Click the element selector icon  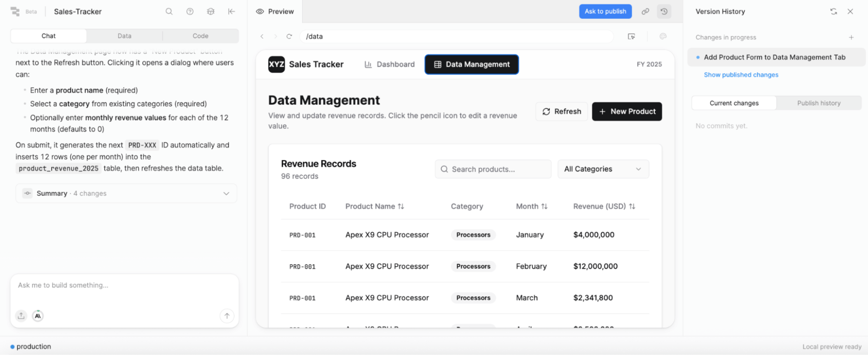pos(631,37)
